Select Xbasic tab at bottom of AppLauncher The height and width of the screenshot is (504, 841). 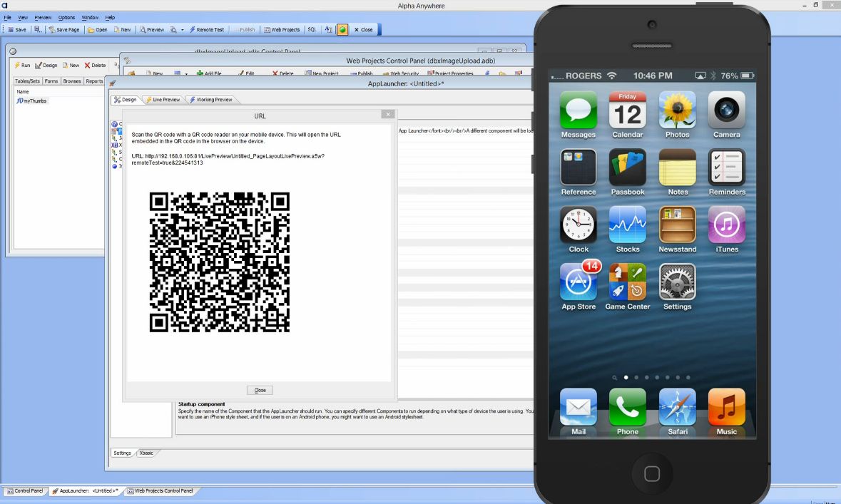146,453
